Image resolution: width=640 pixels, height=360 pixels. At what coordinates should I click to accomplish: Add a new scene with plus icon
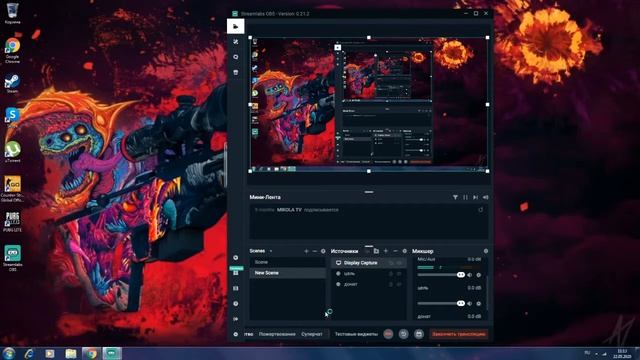coord(306,251)
